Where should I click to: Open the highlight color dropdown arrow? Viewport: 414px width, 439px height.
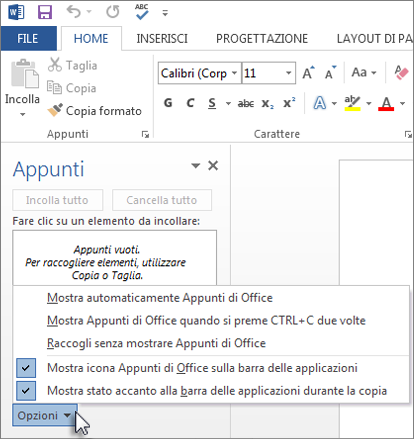click(369, 103)
